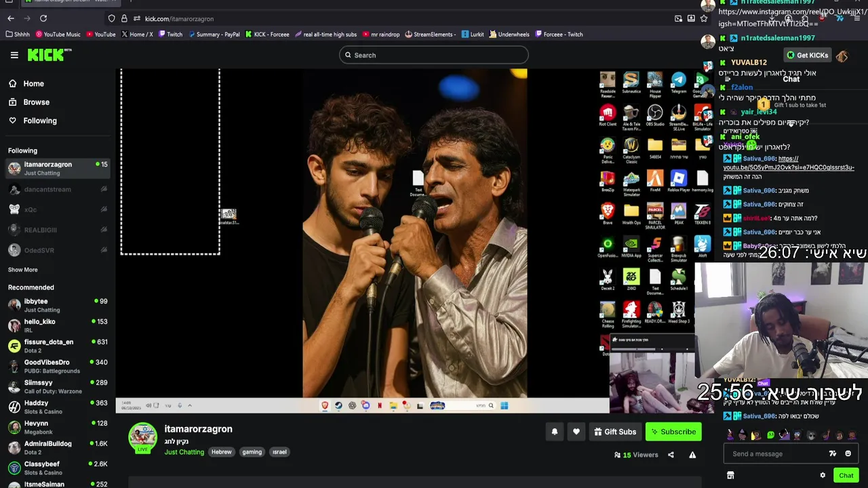The width and height of the screenshot is (868, 488).
Task: Open the Forceee - Twitch bookmark
Action: (559, 34)
